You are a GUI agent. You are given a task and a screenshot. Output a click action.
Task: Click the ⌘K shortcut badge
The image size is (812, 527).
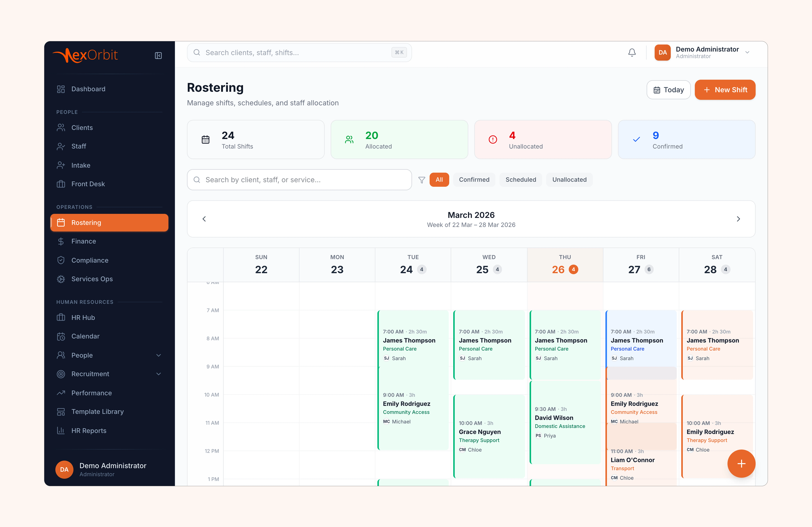point(399,53)
